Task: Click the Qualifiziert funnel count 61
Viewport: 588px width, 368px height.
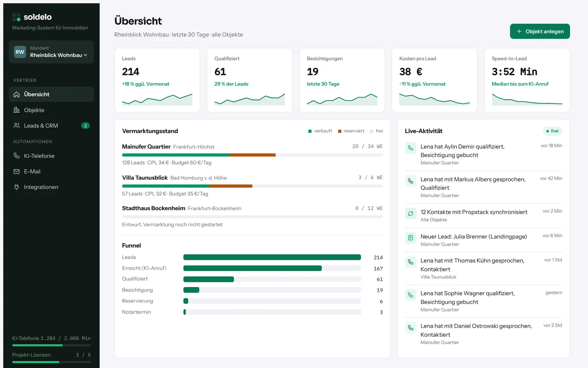Action: 380,279
